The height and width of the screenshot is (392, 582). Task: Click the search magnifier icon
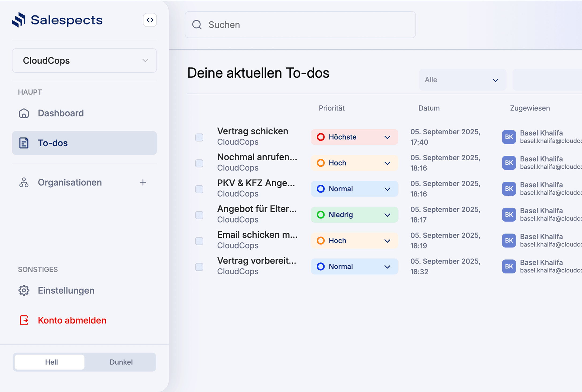[197, 25]
